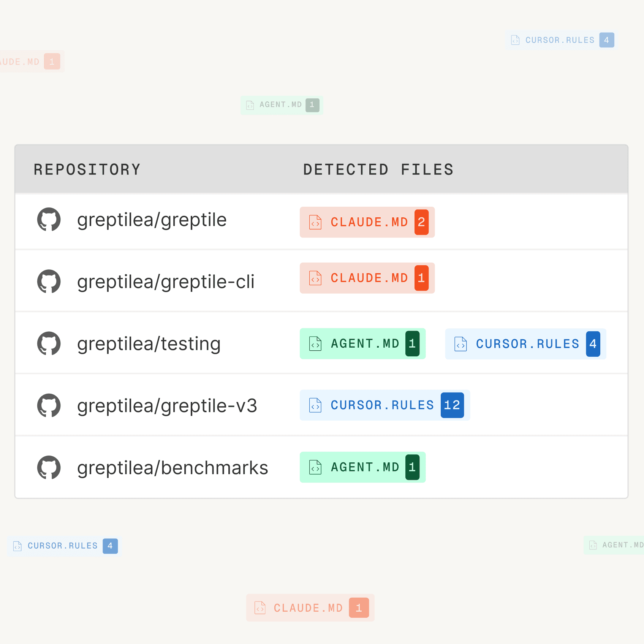
Task: Click GitHub icon next to greptilea/benchmarks
Action: click(x=49, y=467)
